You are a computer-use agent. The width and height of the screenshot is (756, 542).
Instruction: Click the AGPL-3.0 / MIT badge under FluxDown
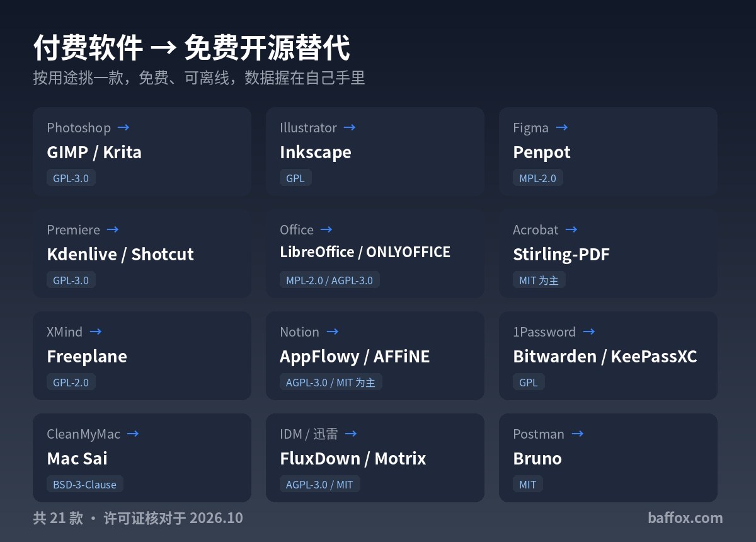[x=320, y=484]
